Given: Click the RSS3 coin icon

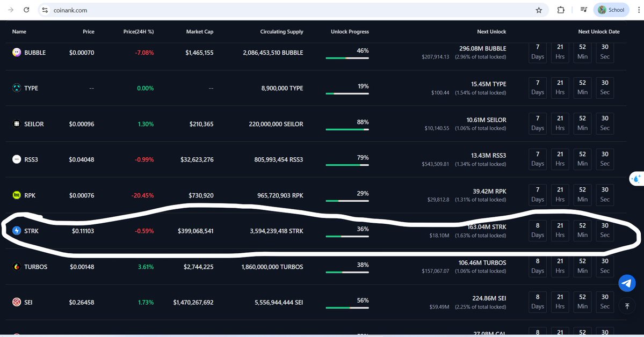Looking at the screenshot, I should click(17, 159).
